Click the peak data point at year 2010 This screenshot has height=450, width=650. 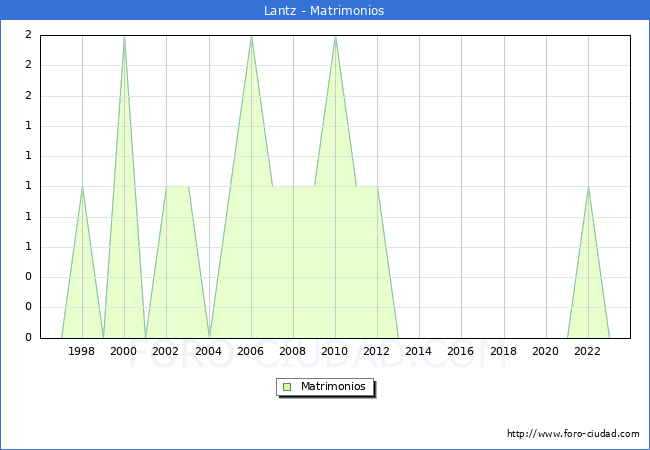pos(335,35)
